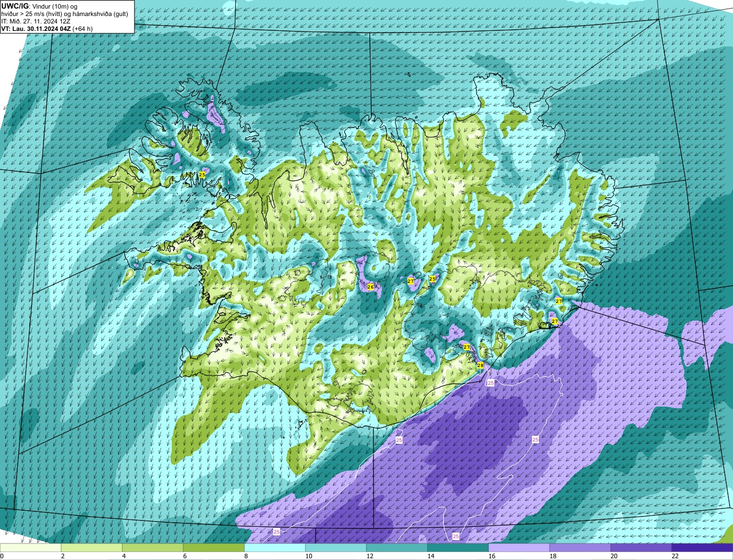Screen dimensions: 733x560
Task: Click the legend scale value 16
Action: [x=492, y=556]
